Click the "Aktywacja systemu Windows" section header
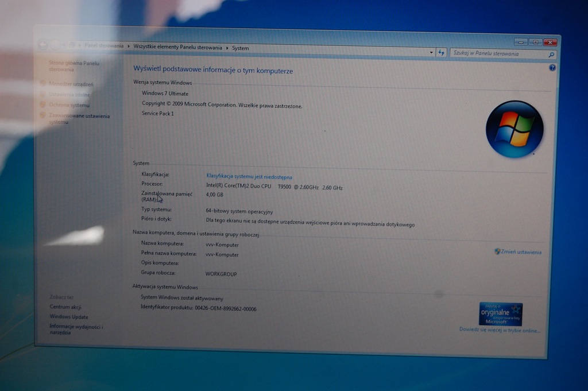The width and height of the screenshot is (588, 391). click(165, 287)
